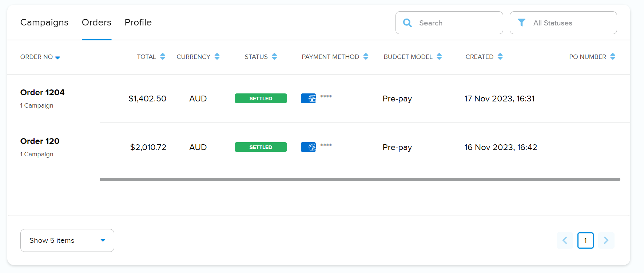Open Order 120 details
This screenshot has width=644, height=273.
(x=40, y=141)
